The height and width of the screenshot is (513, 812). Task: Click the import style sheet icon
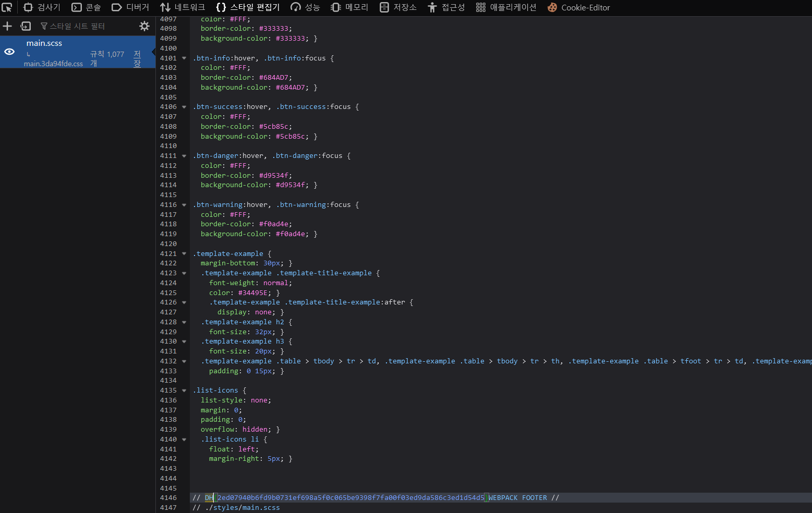[26, 26]
